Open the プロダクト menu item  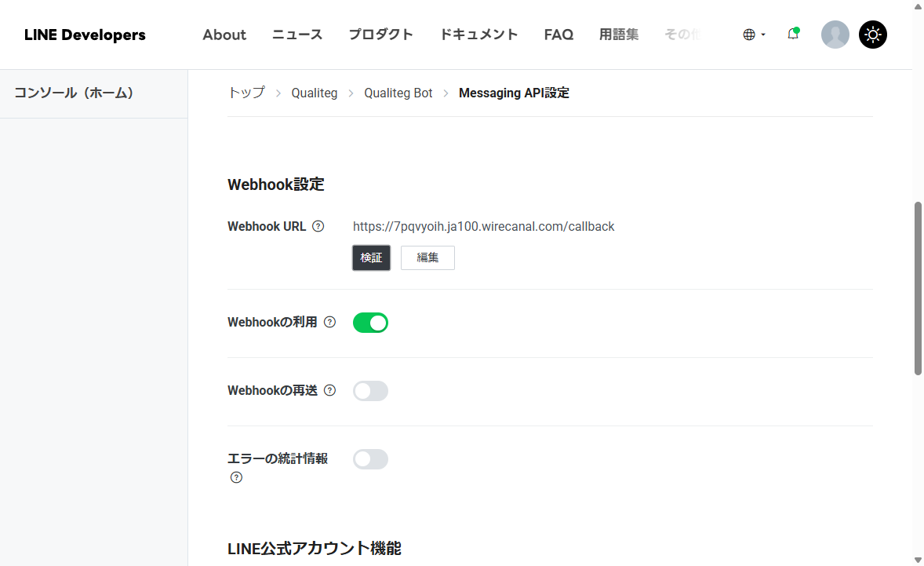tap(381, 35)
